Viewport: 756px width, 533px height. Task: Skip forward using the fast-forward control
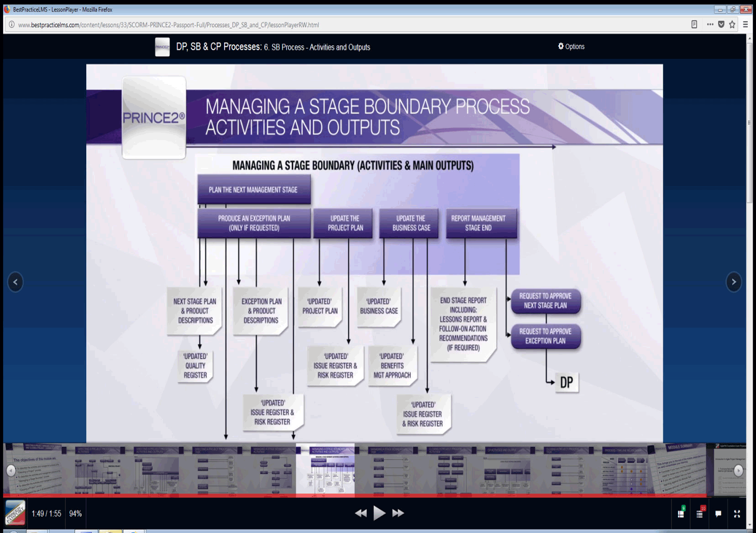(398, 512)
